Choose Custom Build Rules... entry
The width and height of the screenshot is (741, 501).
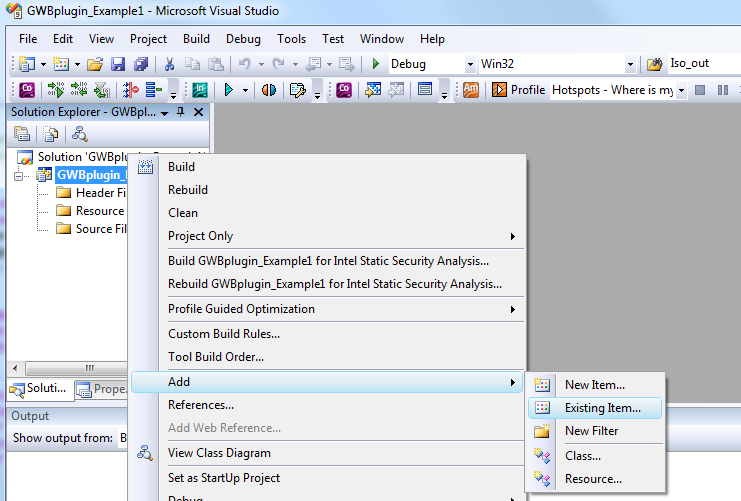327,334
